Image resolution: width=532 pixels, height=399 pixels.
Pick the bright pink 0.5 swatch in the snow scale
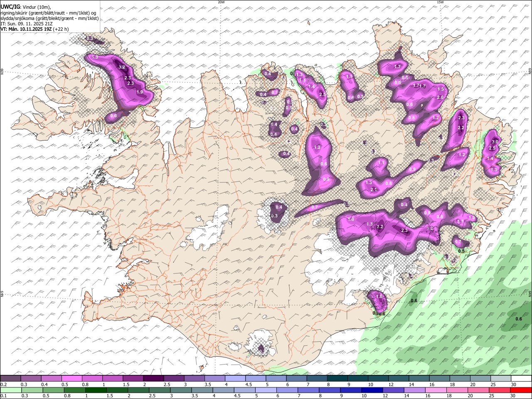pos(71,378)
